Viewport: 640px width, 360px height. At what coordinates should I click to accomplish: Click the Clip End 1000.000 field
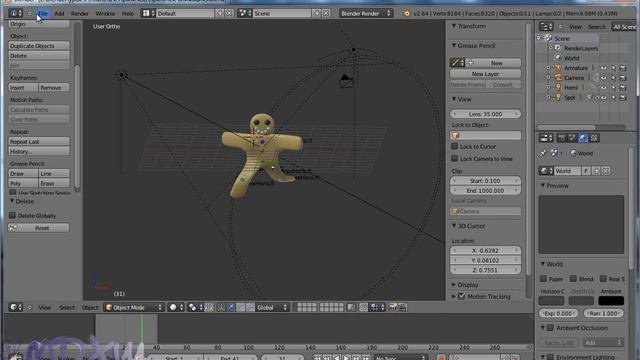click(485, 191)
